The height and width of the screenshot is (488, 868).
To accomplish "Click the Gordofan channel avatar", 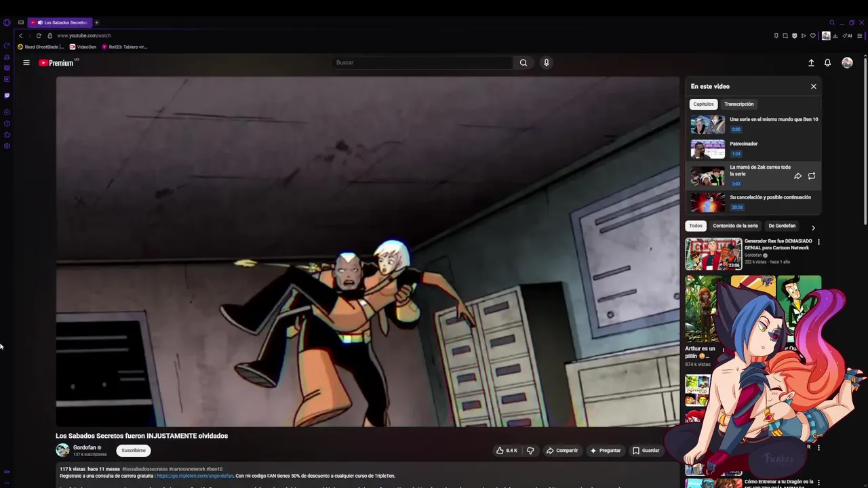I will click(62, 450).
